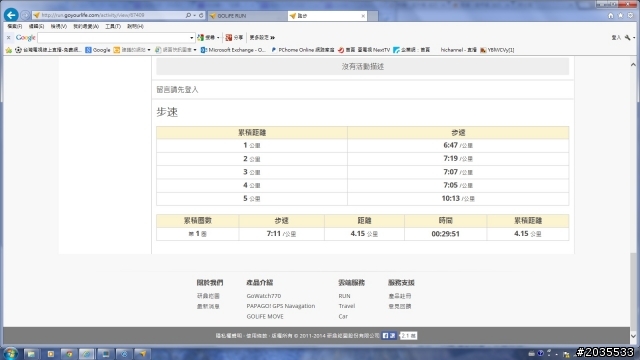Click the 7:11 lap pace value
Viewport: 640px width, 360px height.
tap(273, 233)
